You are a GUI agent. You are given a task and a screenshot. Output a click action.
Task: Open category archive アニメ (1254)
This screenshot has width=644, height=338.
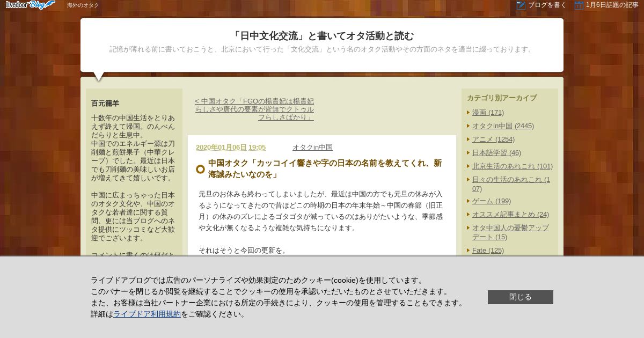493,139
